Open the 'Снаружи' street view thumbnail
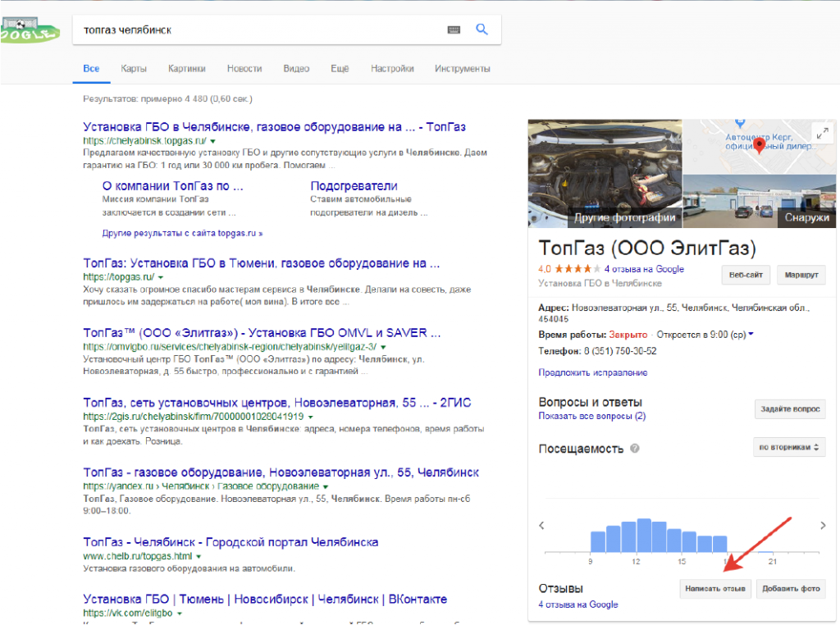The height and width of the screenshot is (625, 840). pyautogui.click(x=760, y=201)
